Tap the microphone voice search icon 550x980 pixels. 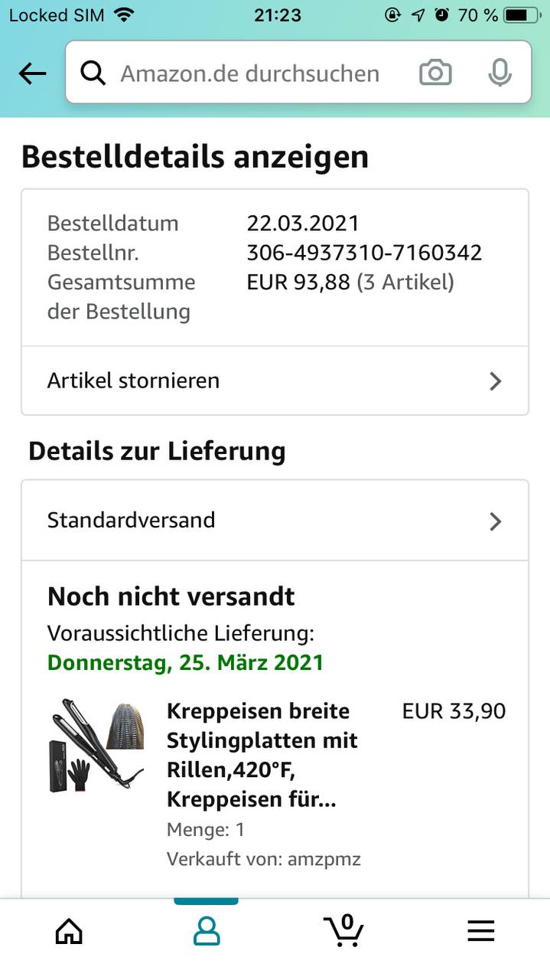[500, 73]
